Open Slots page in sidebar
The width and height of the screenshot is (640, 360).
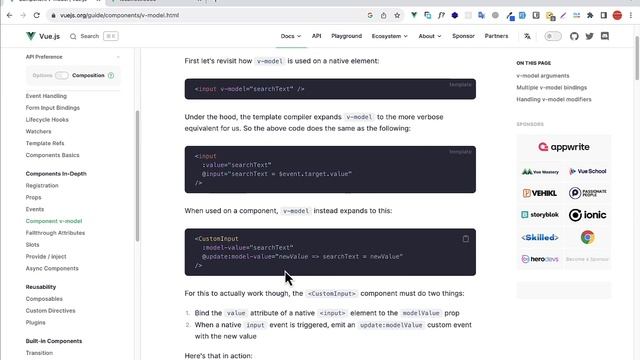click(32, 244)
